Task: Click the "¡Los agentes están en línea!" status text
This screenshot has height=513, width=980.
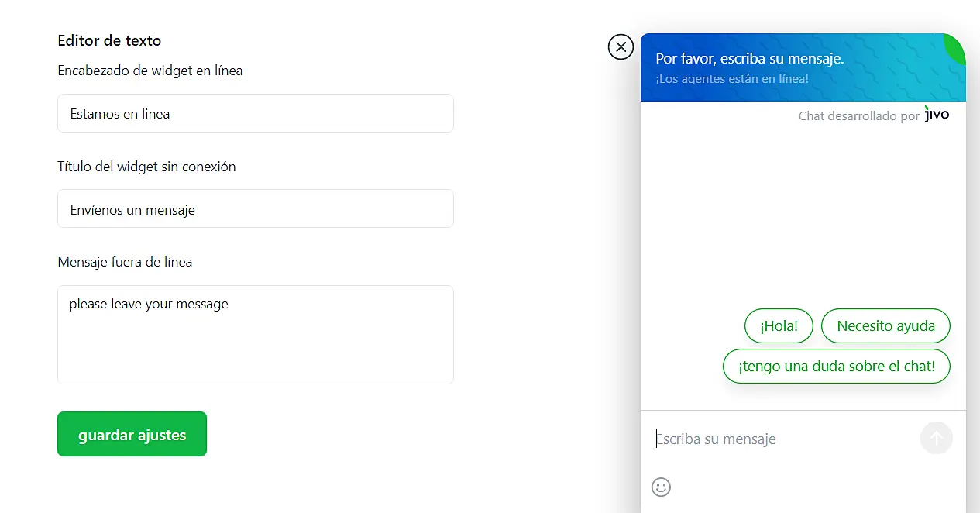Action: (x=731, y=79)
